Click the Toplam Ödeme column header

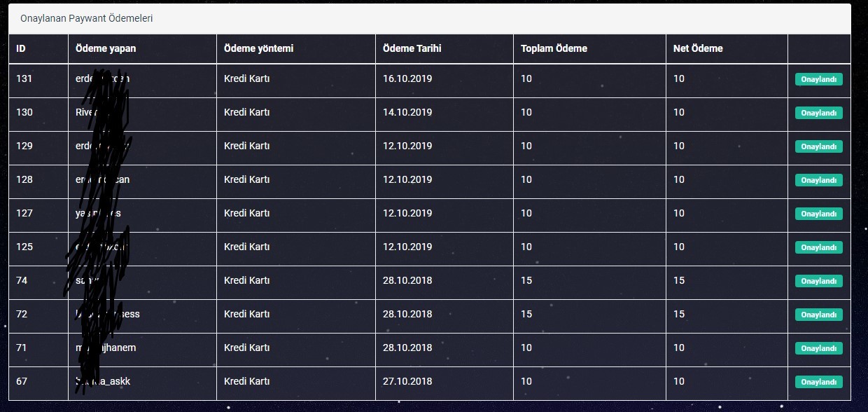[x=554, y=48]
